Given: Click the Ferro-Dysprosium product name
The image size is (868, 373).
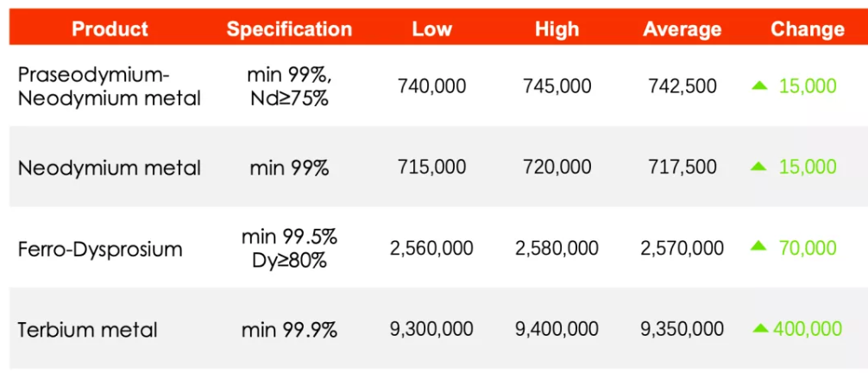Looking at the screenshot, I should [x=101, y=250].
